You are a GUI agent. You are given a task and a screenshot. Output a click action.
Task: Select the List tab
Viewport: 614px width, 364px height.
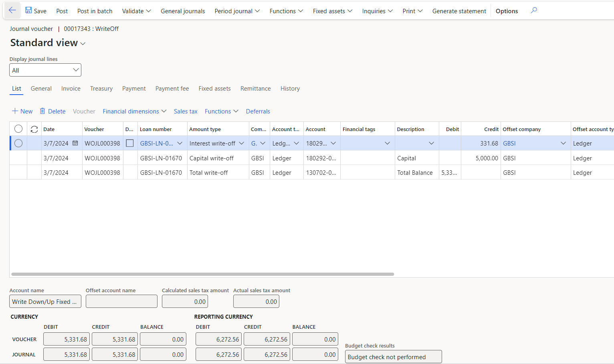pyautogui.click(x=16, y=89)
